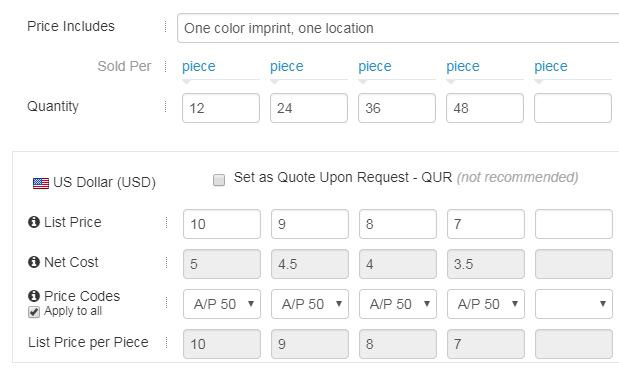619x370 pixels.
Task: Click the US flag currency icon
Action: 41,183
